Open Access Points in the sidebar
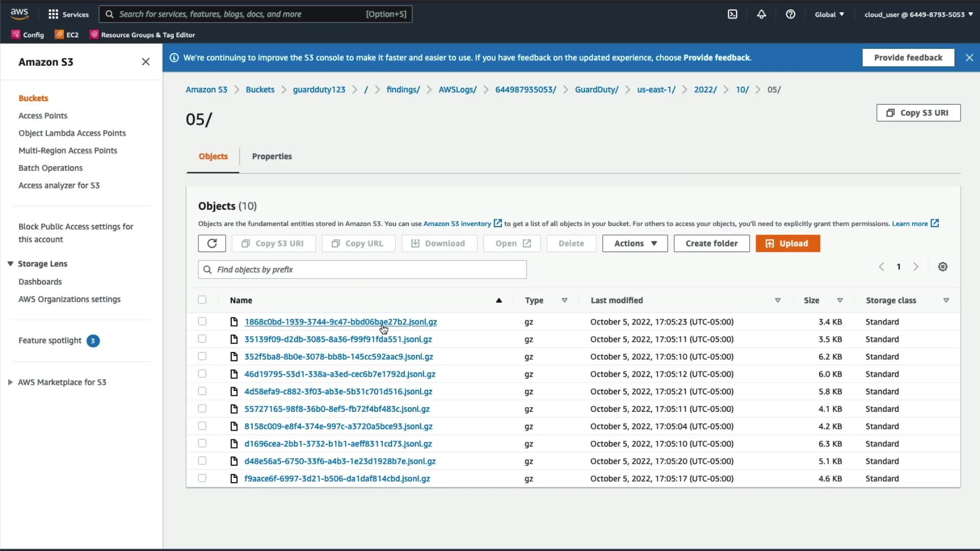This screenshot has height=551, width=980. point(43,116)
